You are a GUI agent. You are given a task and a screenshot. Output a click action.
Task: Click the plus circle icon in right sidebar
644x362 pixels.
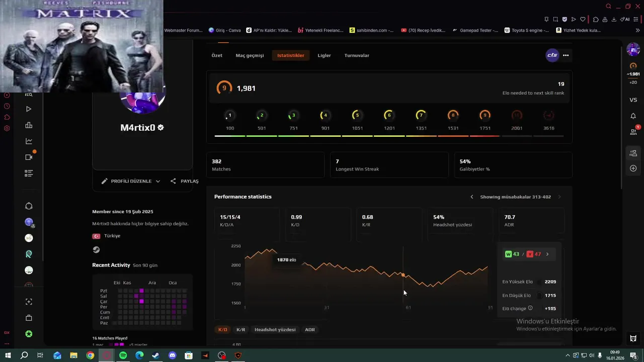633,168
